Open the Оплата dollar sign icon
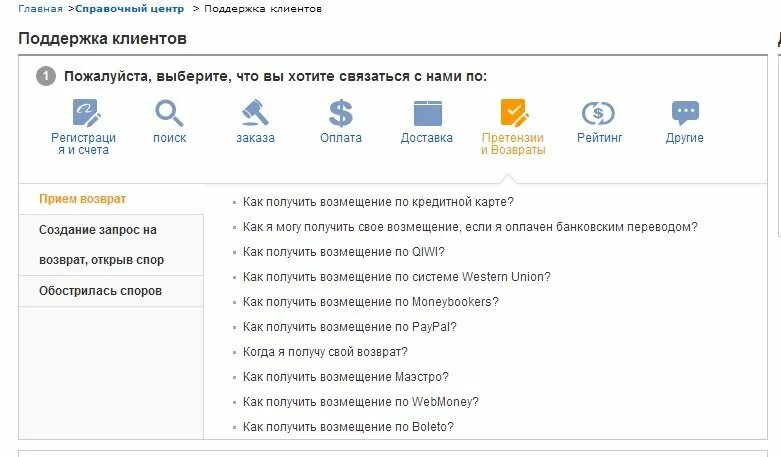Image resolution: width=781 pixels, height=457 pixels. click(341, 113)
